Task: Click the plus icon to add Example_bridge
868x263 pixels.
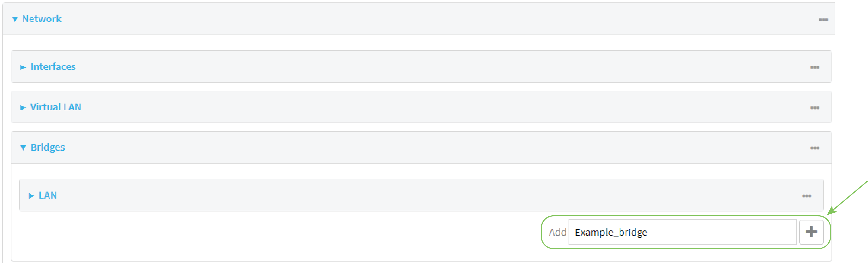Action: point(811,232)
